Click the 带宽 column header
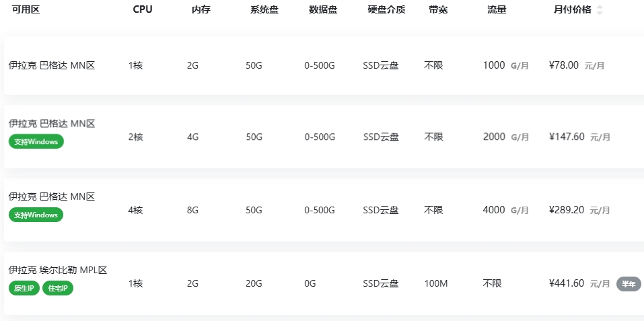This screenshot has height=321, width=644. pos(438,10)
